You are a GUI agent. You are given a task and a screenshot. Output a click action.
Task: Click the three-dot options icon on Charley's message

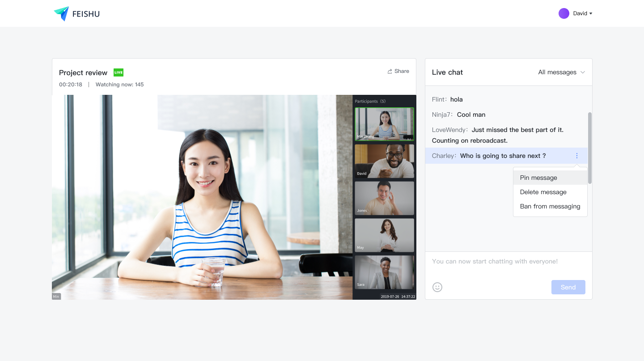click(x=576, y=156)
